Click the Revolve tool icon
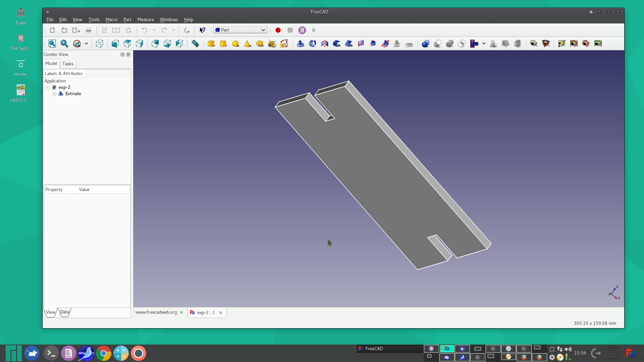This screenshot has width=644, height=362. pos(313,44)
